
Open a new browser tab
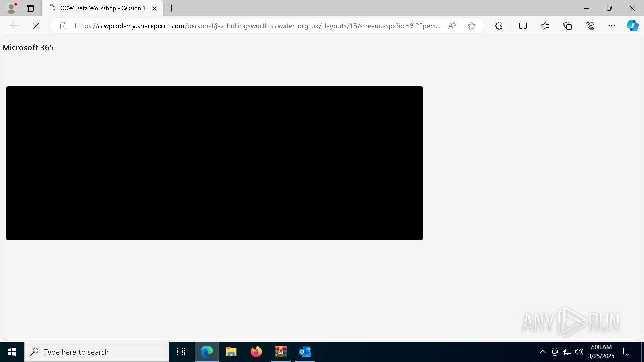(172, 8)
